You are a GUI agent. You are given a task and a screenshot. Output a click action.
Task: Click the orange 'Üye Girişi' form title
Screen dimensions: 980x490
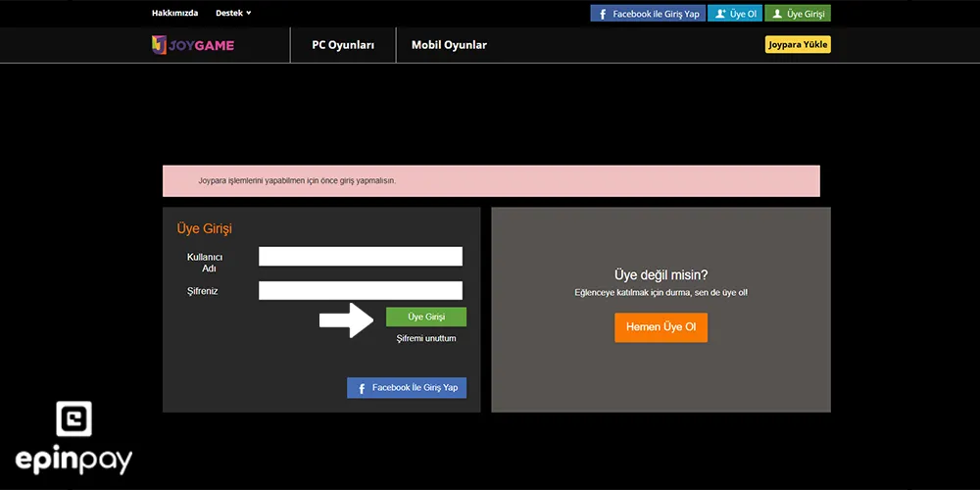tap(205, 228)
